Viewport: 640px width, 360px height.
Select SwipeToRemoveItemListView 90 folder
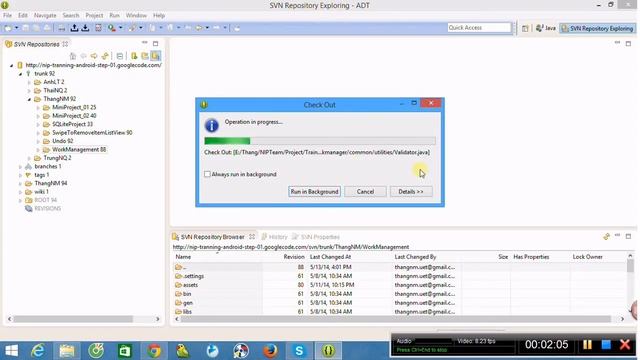click(x=92, y=133)
